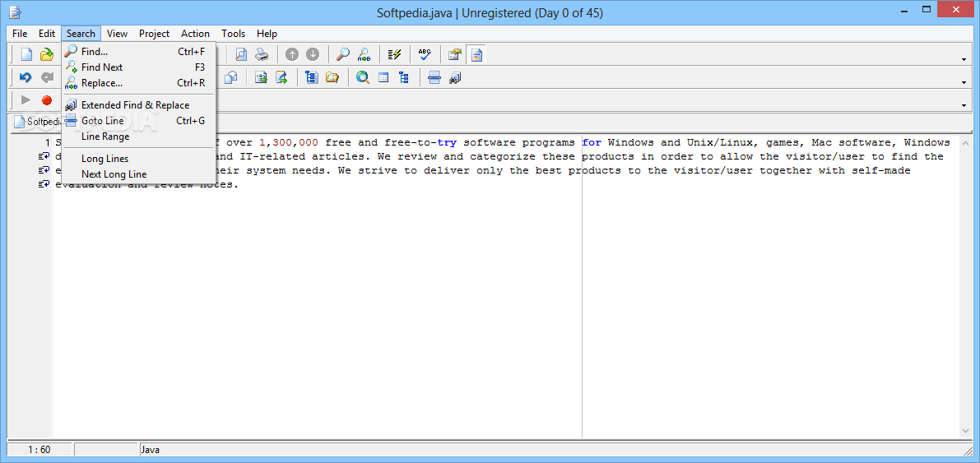Screen dimensions: 980x463
Task: Open the Help menu
Action: [267, 34]
